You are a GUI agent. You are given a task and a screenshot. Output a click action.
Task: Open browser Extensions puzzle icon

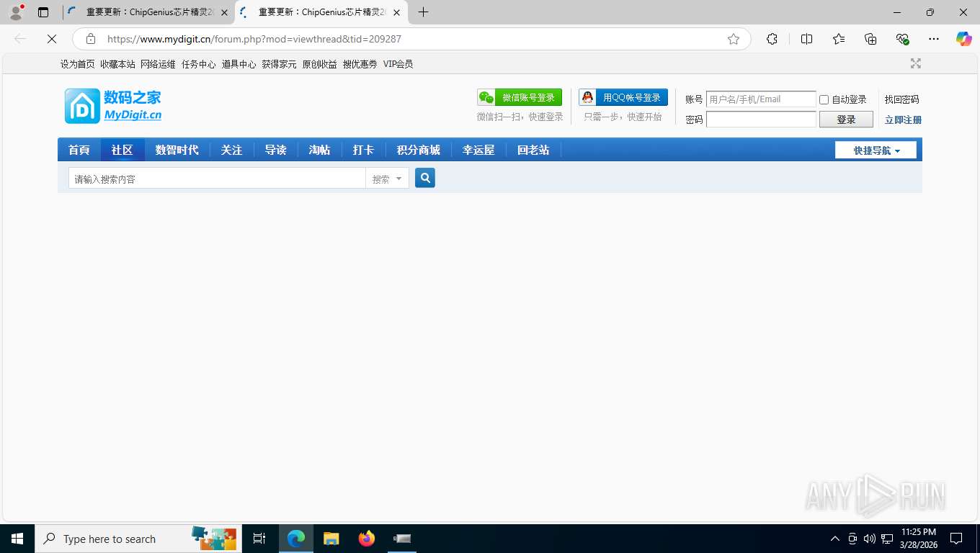pos(772,39)
